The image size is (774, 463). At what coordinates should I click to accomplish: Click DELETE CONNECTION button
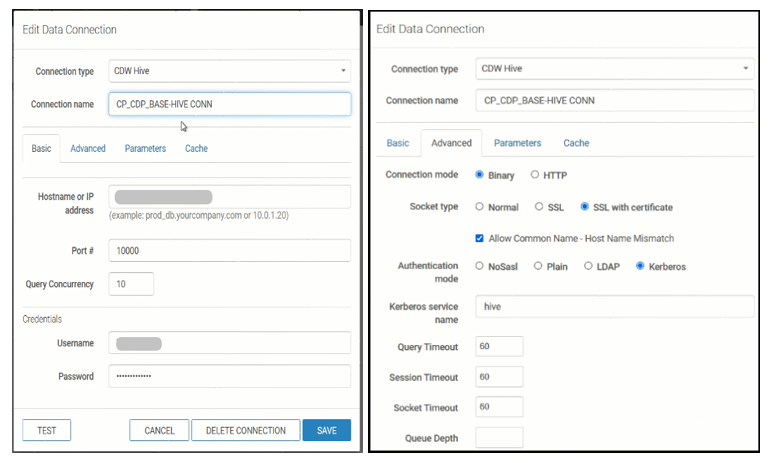point(246,430)
